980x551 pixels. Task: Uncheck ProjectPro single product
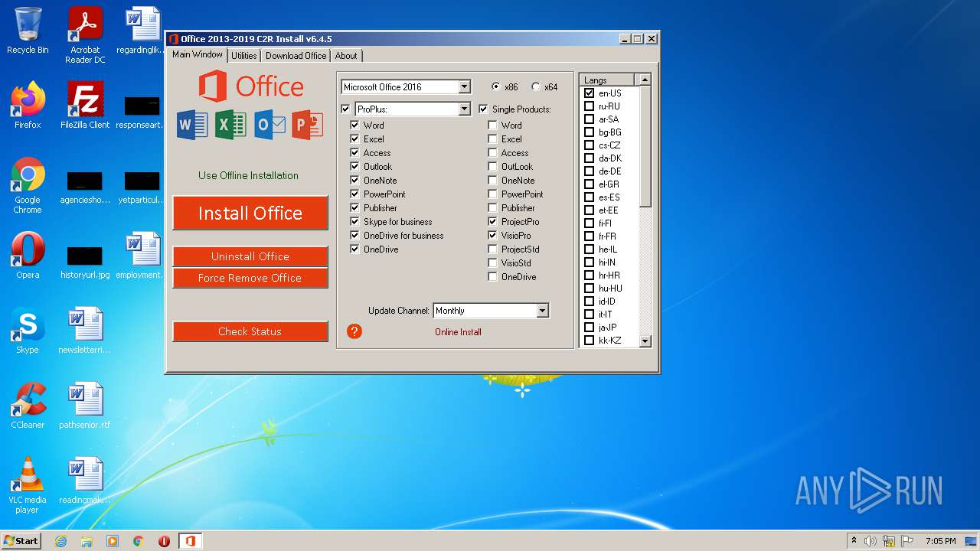click(x=492, y=221)
